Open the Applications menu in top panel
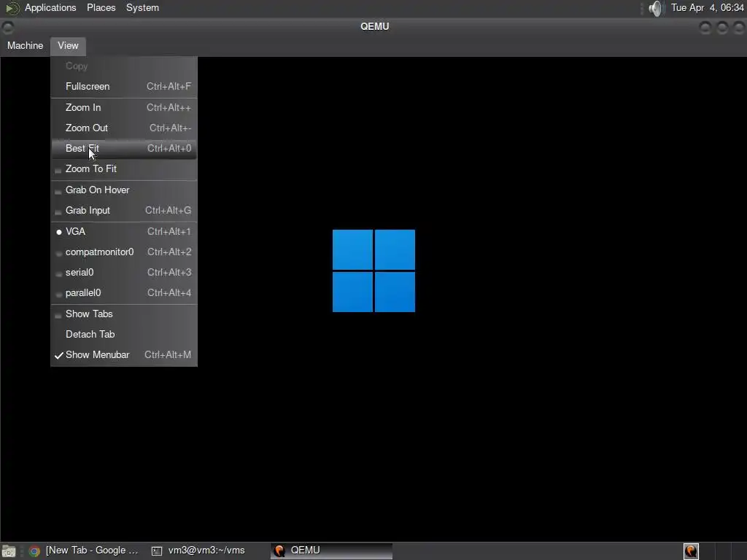747x560 pixels. tap(50, 7)
